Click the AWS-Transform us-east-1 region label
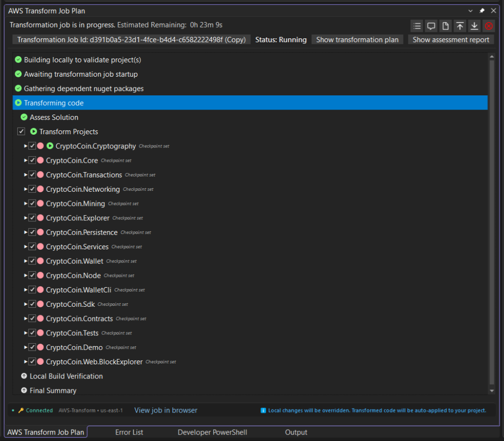The height and width of the screenshot is (441, 504). [91, 410]
